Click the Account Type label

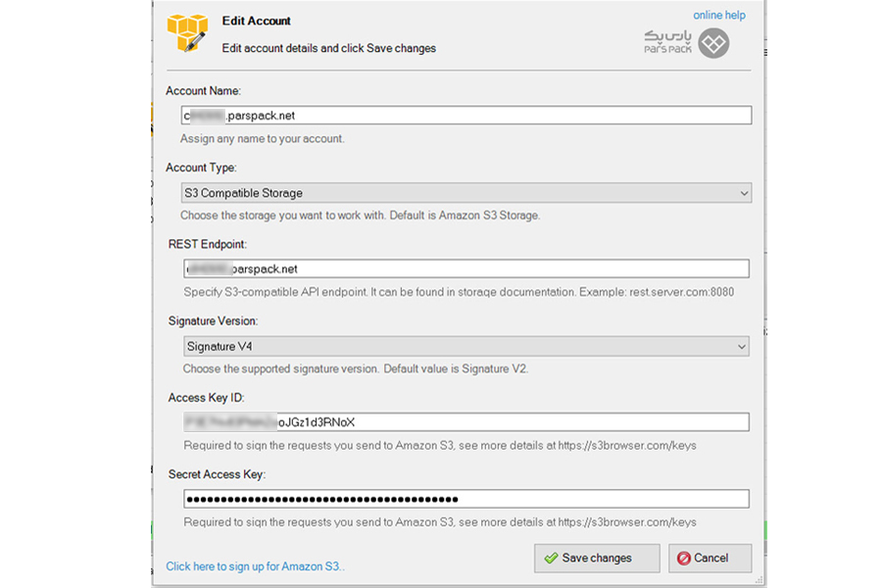pyautogui.click(x=201, y=168)
